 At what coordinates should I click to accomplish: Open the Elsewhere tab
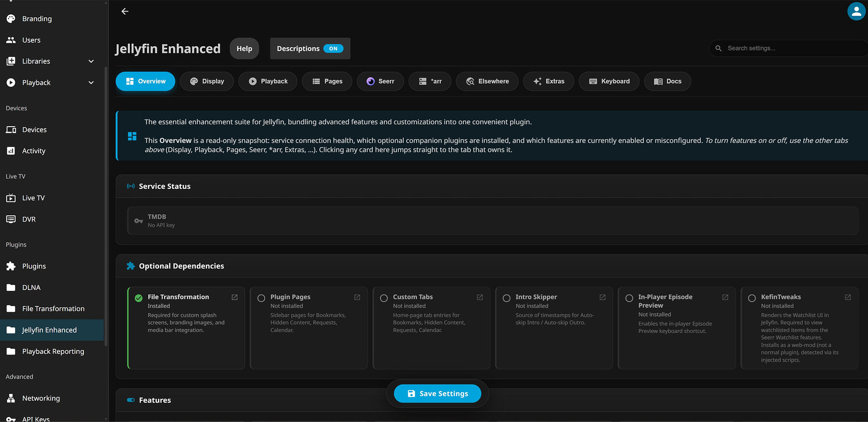[487, 81]
